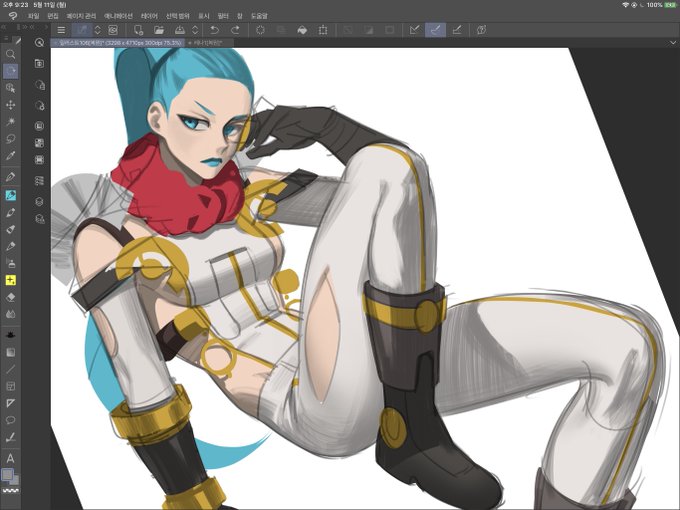This screenshot has height=510, width=680.
Task: Click the Scale/Rotate transform icon
Action: [323, 30]
